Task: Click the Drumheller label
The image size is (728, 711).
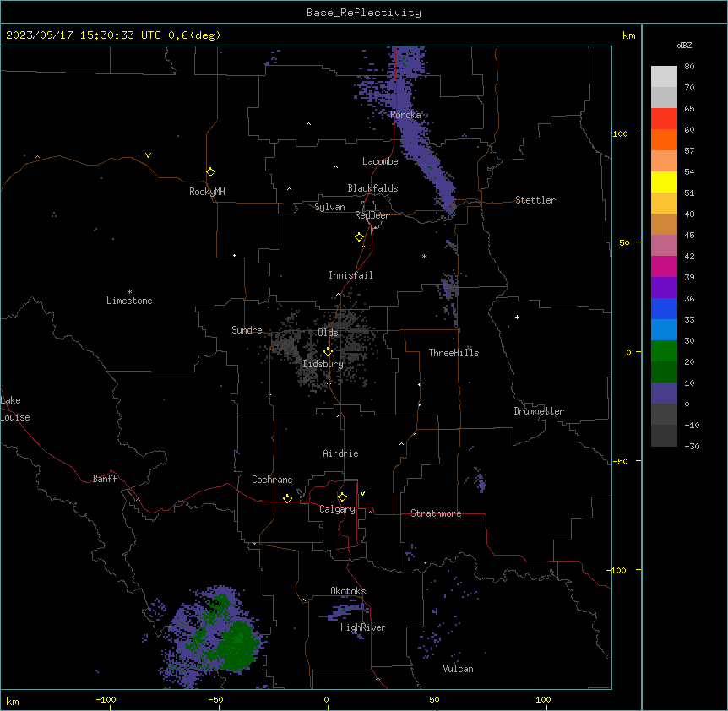Action: pos(539,411)
